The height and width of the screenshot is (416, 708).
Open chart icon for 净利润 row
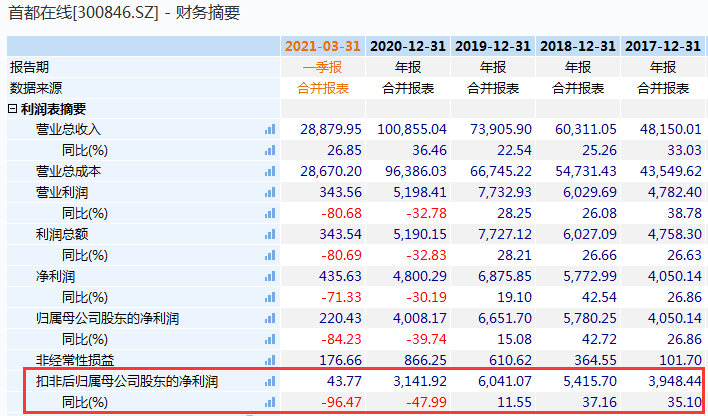[270, 276]
